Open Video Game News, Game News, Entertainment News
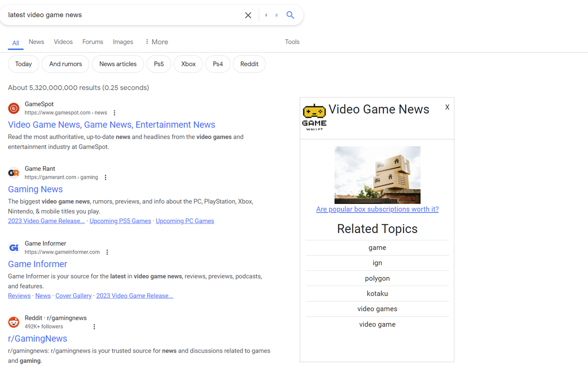Viewport: 588px width, 368px height. coord(112,125)
